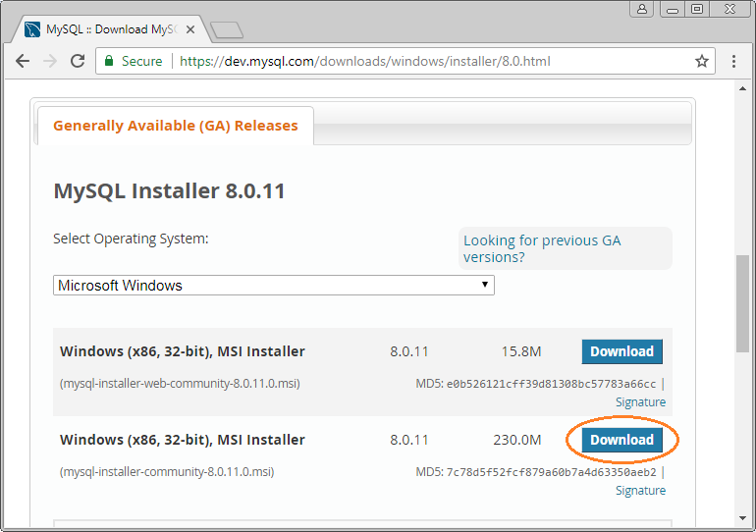Click the page scrollbar thumb

point(742,304)
